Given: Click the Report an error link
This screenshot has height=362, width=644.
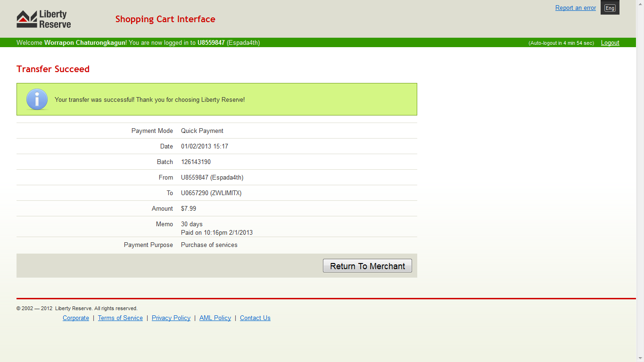Looking at the screenshot, I should pos(576,8).
